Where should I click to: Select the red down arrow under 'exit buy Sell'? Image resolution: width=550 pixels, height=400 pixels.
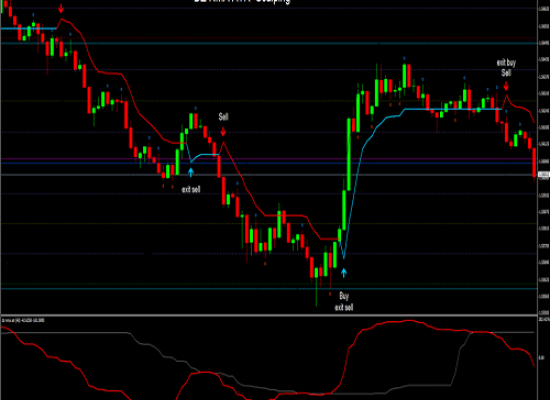[506, 86]
